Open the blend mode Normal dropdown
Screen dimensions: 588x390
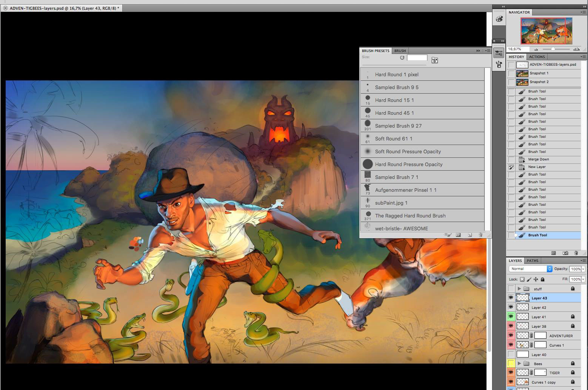(531, 269)
